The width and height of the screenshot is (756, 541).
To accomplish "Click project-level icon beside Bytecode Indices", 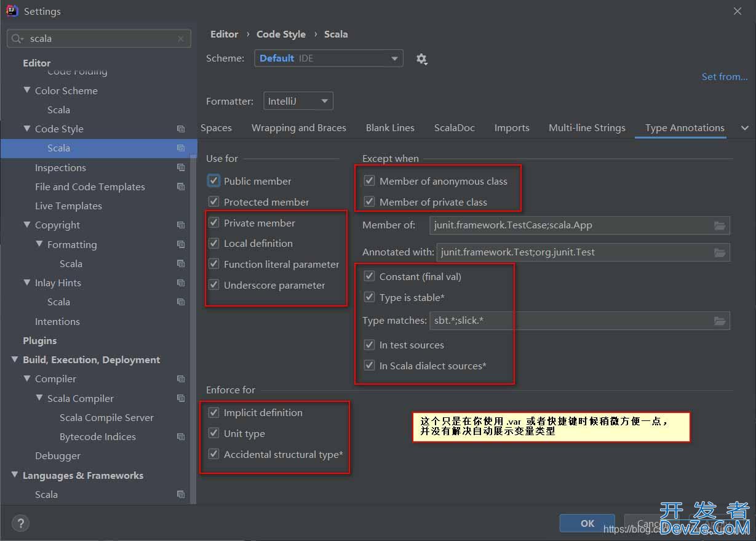I will (x=181, y=436).
